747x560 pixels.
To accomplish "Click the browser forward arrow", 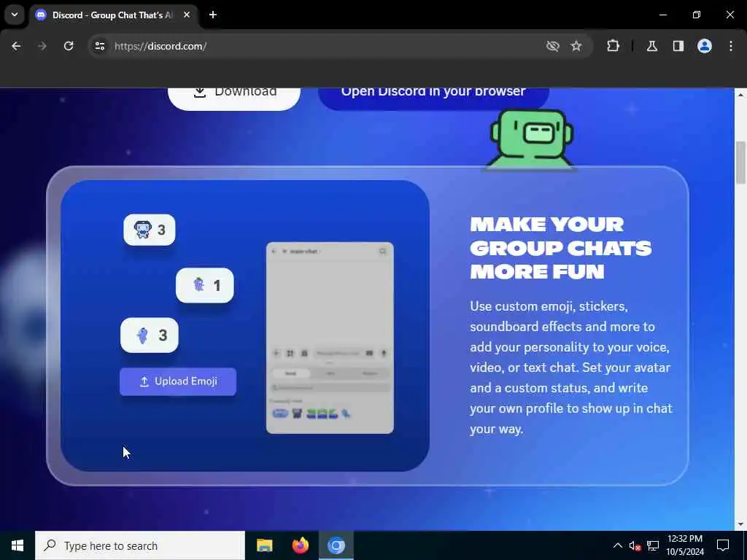I will click(x=42, y=46).
